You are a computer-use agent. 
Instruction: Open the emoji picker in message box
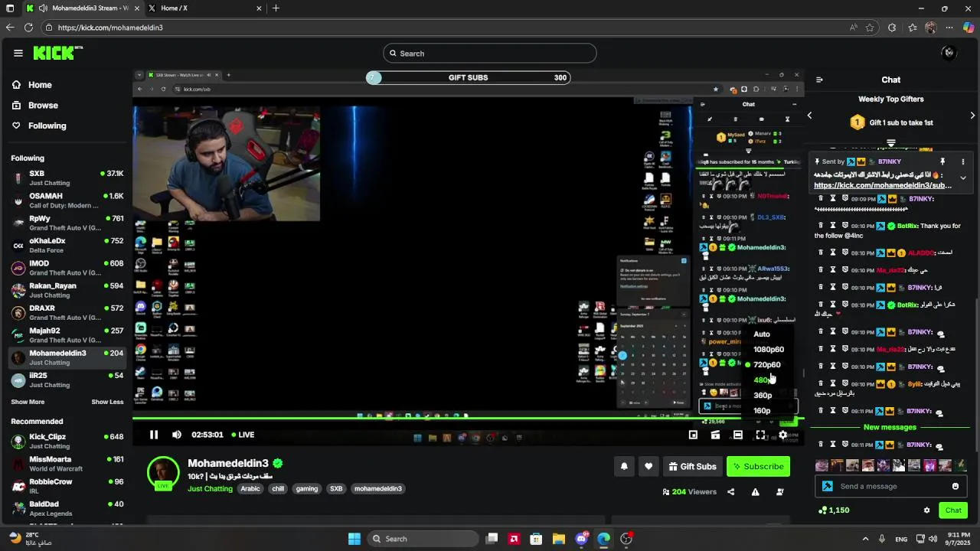click(x=955, y=486)
